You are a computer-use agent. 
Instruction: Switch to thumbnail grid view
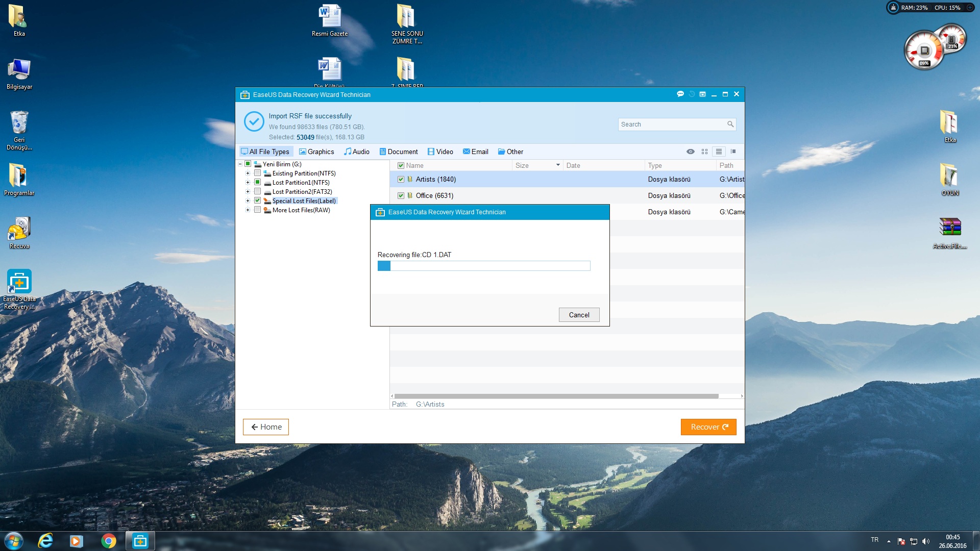point(704,152)
